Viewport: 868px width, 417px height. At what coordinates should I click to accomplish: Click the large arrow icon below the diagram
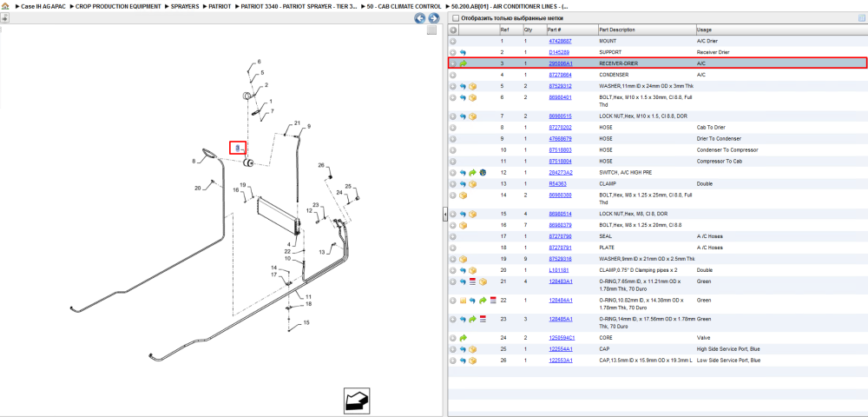click(x=357, y=400)
